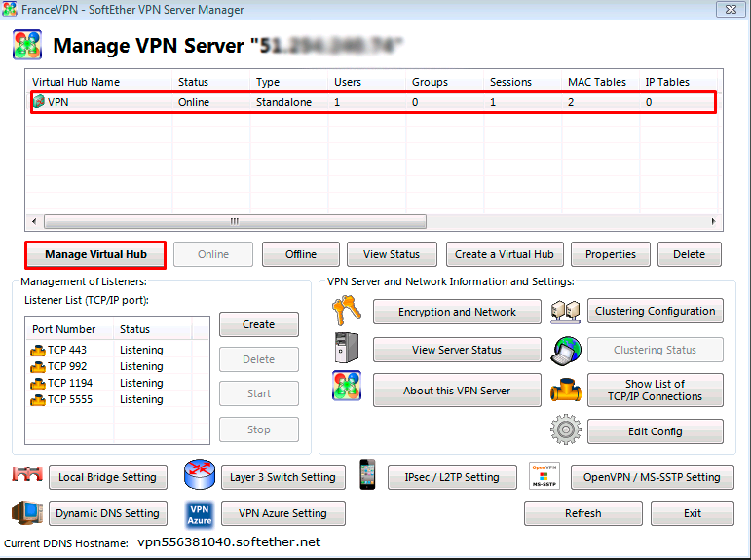Click the VPN Azure blue icon
Viewport: 751px width, 560px height.
200,513
